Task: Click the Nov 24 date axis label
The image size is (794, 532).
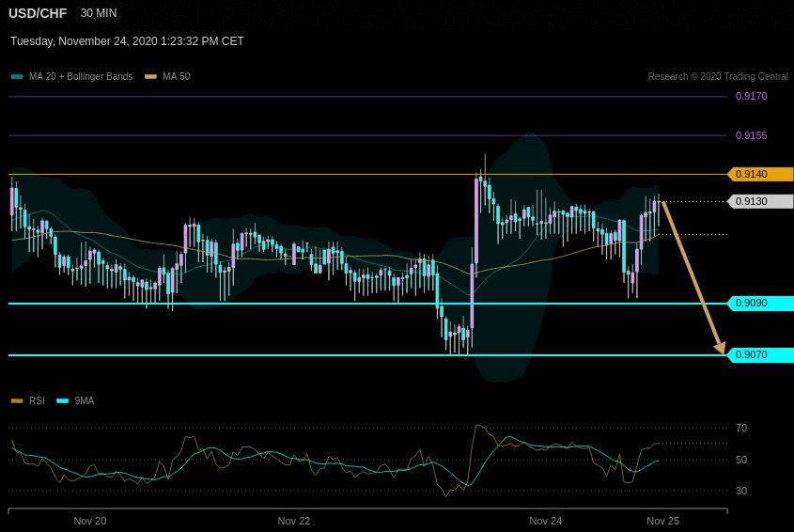Action: tap(545, 521)
